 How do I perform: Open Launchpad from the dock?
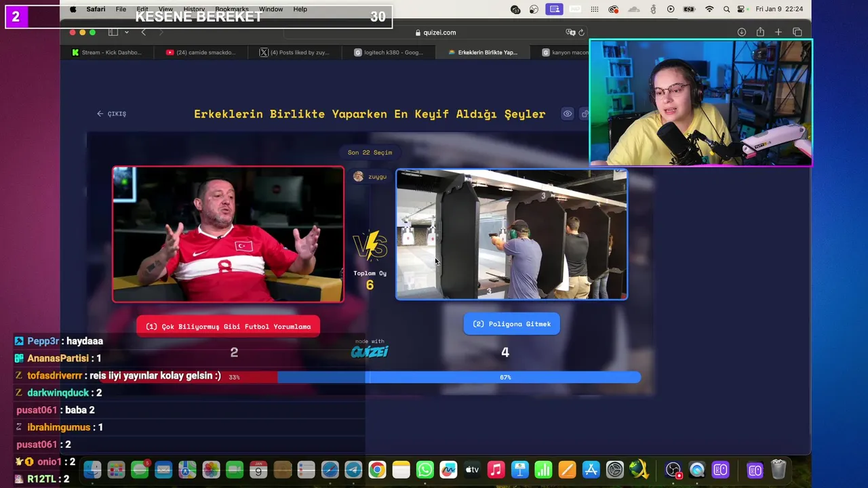(116, 470)
